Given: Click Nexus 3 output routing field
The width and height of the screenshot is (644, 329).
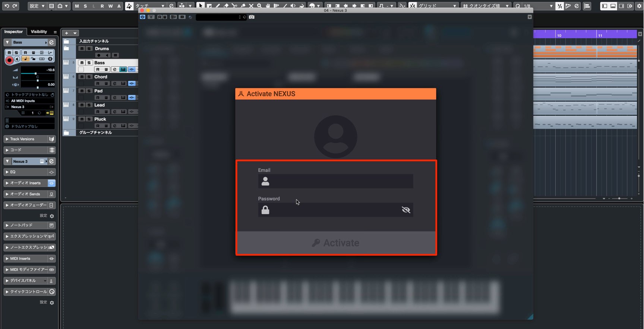Looking at the screenshot, I should point(29,107).
